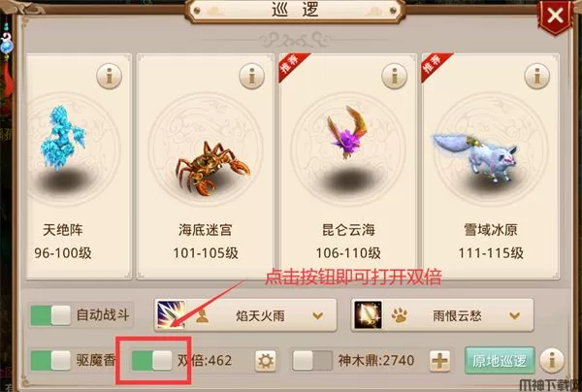Click info icon on 雪域冰原 card

[536, 76]
